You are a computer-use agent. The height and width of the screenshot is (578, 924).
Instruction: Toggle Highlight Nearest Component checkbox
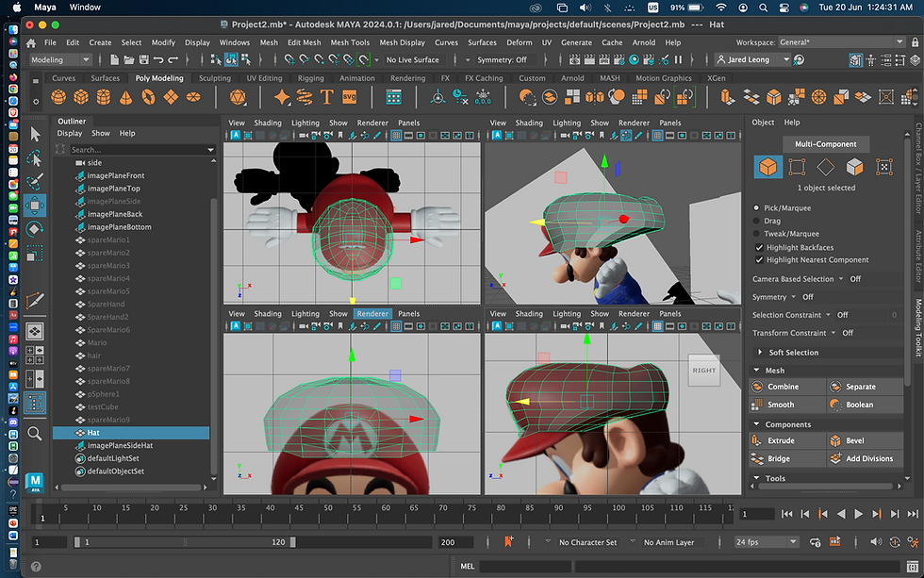click(x=759, y=259)
